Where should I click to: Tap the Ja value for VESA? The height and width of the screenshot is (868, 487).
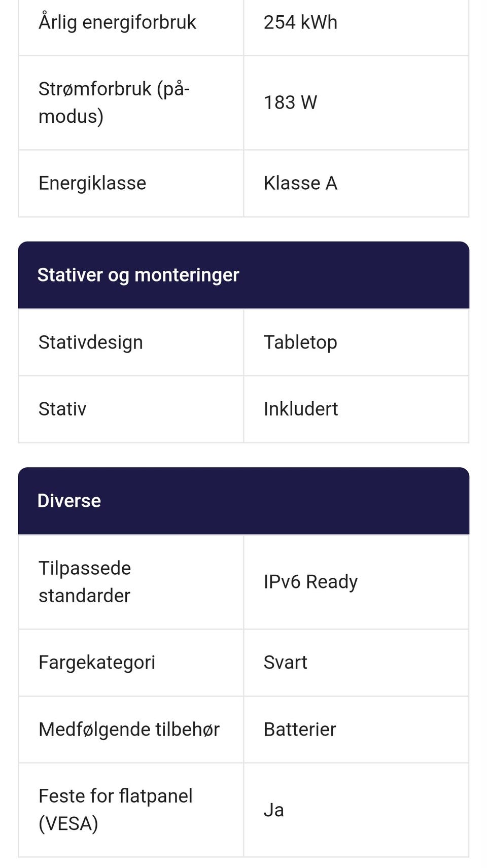[x=273, y=810]
